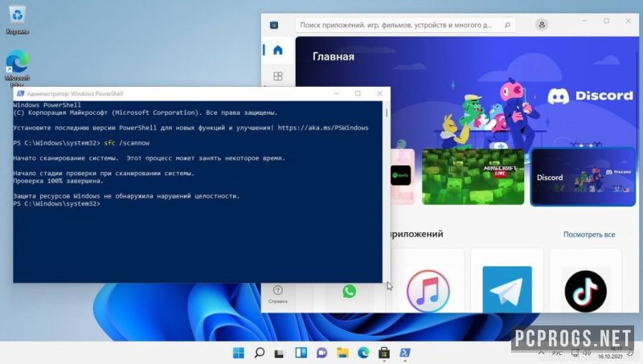The width and height of the screenshot is (643, 364).
Task: Click in the Store search field
Action: [405, 25]
